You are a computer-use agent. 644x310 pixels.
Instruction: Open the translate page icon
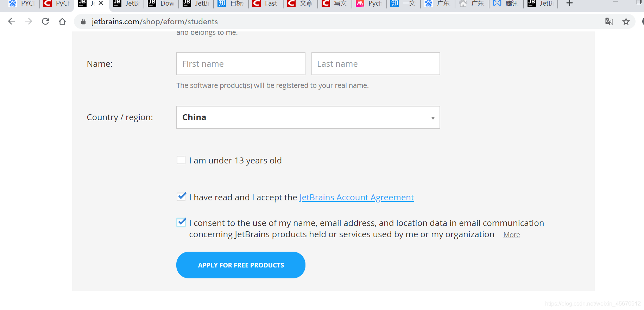(609, 22)
